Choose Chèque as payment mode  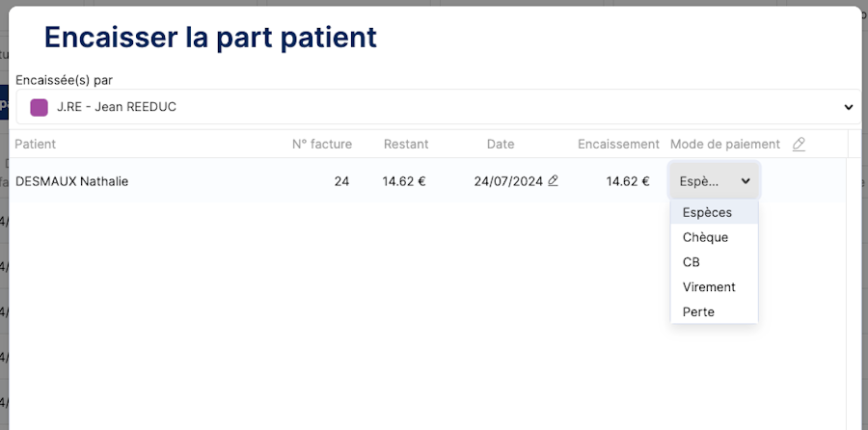[x=705, y=237]
